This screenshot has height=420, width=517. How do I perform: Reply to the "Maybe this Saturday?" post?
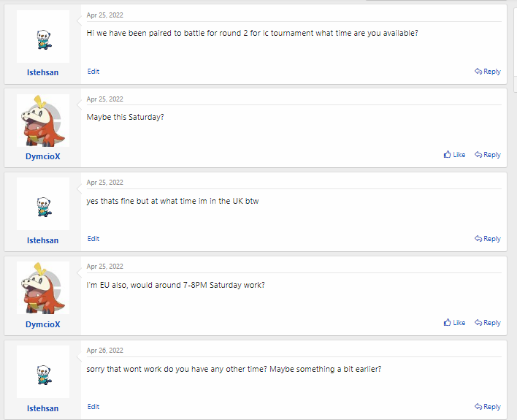(487, 155)
